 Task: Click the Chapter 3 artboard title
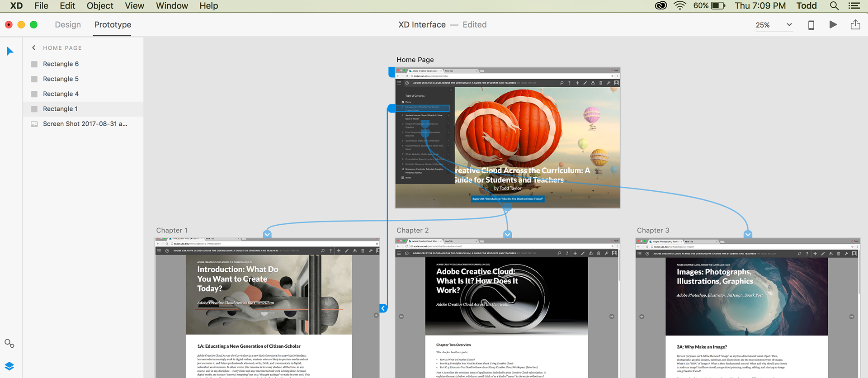653,231
